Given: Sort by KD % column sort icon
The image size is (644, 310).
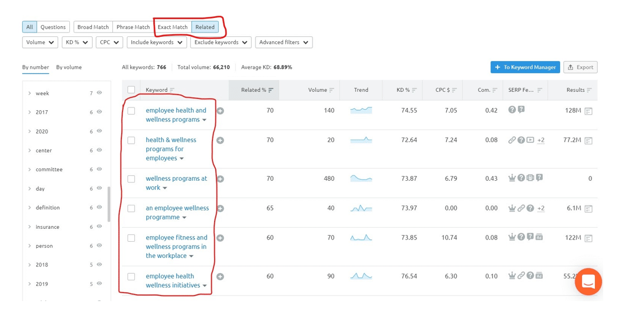Looking at the screenshot, I should click(x=414, y=90).
